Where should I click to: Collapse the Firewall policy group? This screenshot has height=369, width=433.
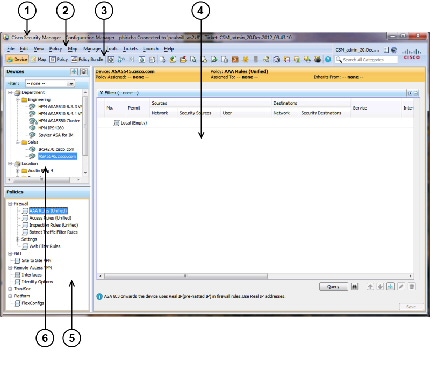(10, 204)
